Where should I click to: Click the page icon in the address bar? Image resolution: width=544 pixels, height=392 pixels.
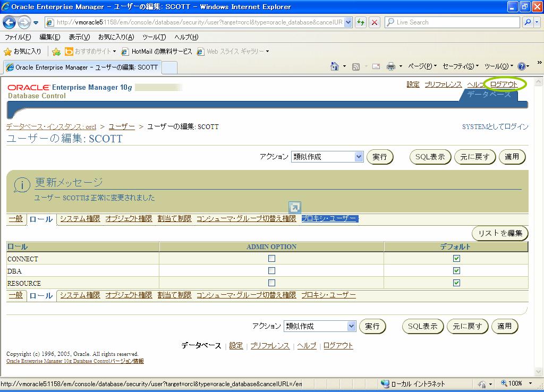(50, 22)
